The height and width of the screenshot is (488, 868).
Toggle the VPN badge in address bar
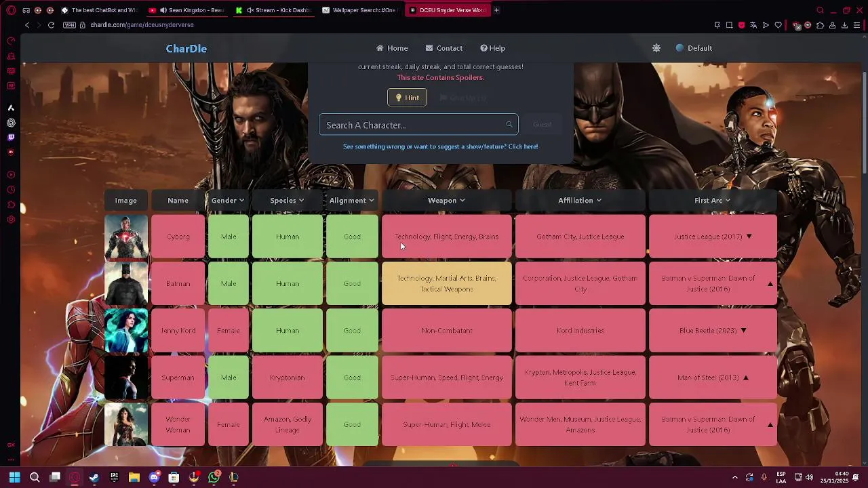coord(69,25)
